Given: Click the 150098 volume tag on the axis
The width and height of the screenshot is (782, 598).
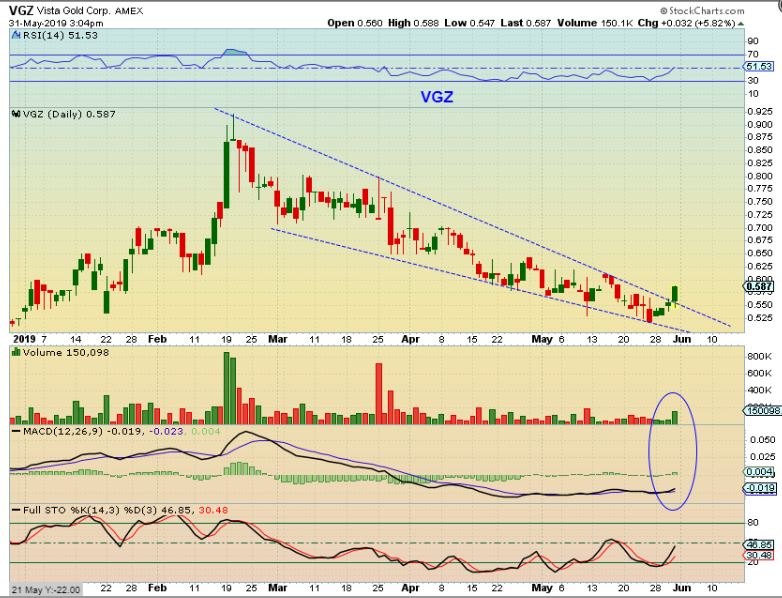Looking at the screenshot, I should click(763, 410).
